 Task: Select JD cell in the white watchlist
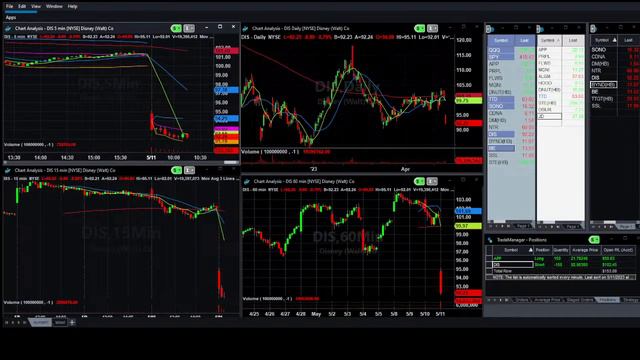[x=549, y=116]
